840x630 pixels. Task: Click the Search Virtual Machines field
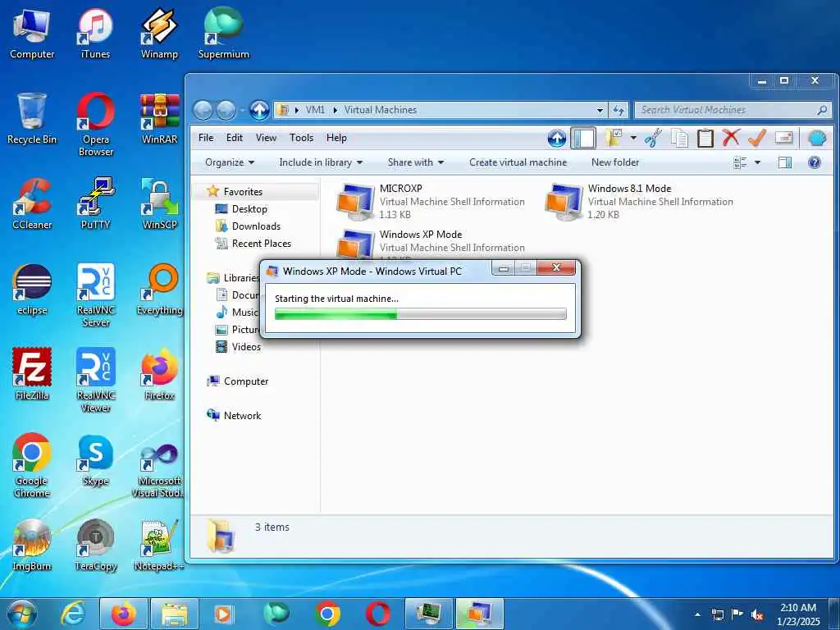coord(733,111)
